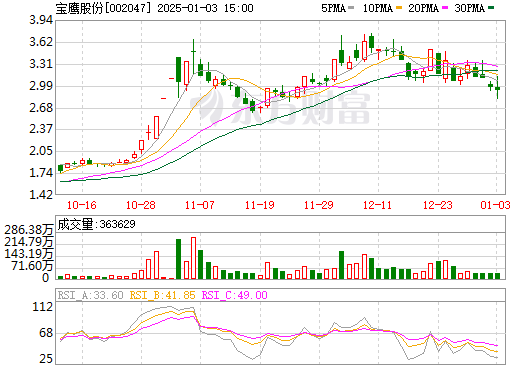Viewport: 520px width, 365px height.
Task: Click the 11-29 date axis label
Action: tap(319, 205)
